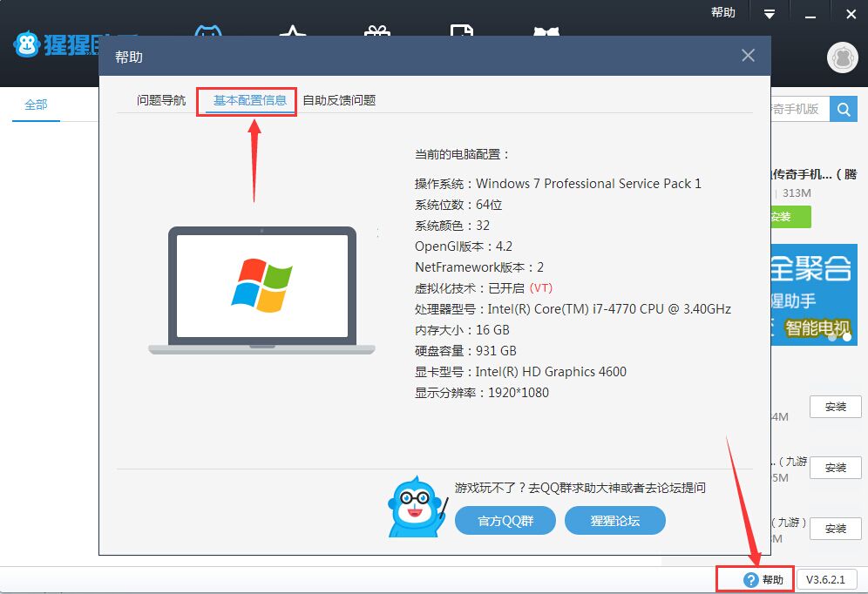The width and height of the screenshot is (868, 594).
Task: Open the 猩猩论坛 button
Action: (x=615, y=521)
